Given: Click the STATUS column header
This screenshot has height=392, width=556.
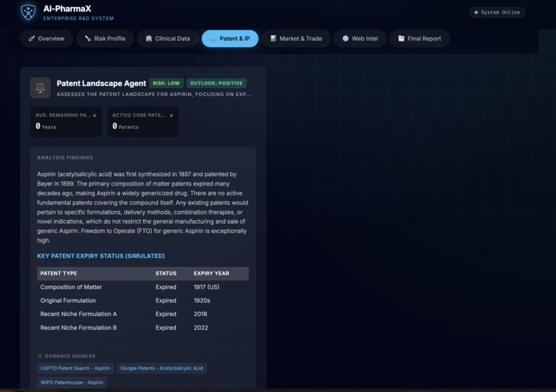Looking at the screenshot, I should 166,273.
